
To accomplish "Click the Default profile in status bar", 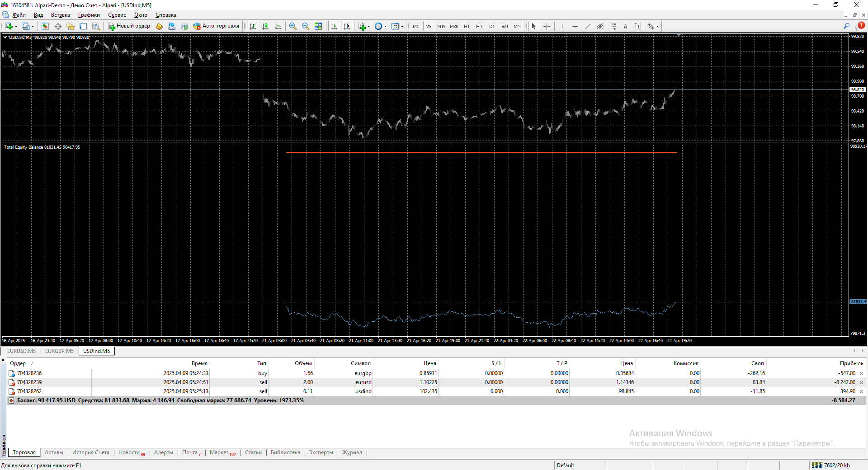I will click(x=566, y=465).
